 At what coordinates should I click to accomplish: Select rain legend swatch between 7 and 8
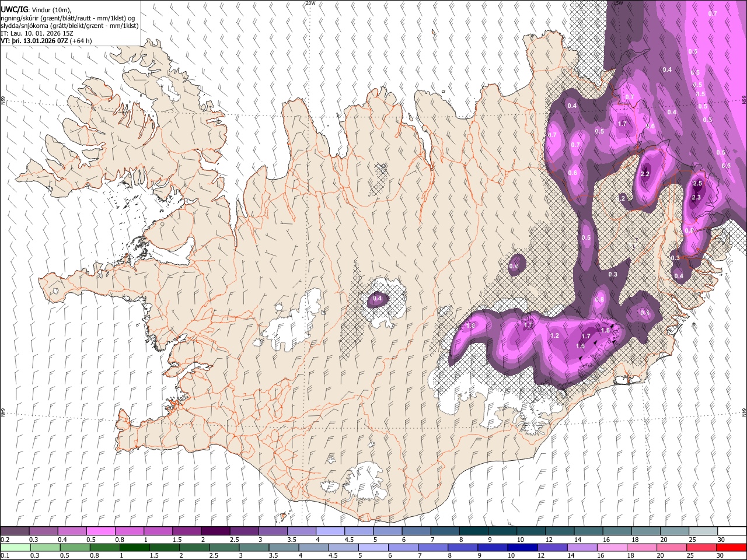(x=432, y=547)
